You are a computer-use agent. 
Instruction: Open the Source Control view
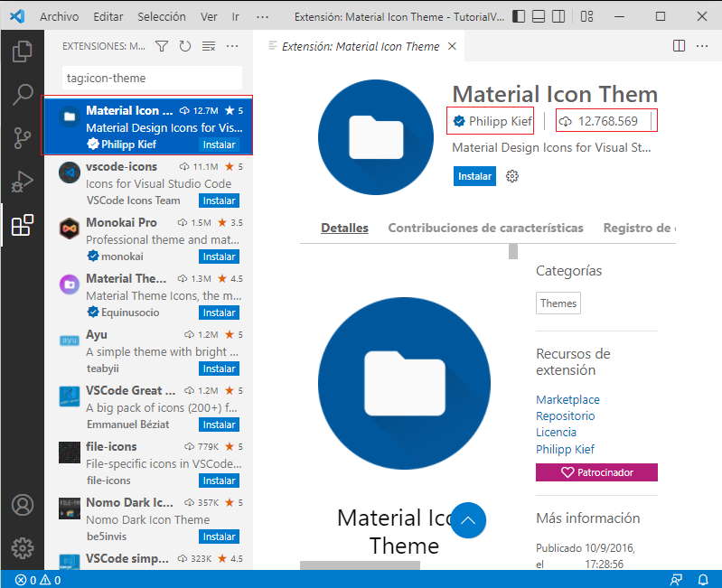(22, 137)
